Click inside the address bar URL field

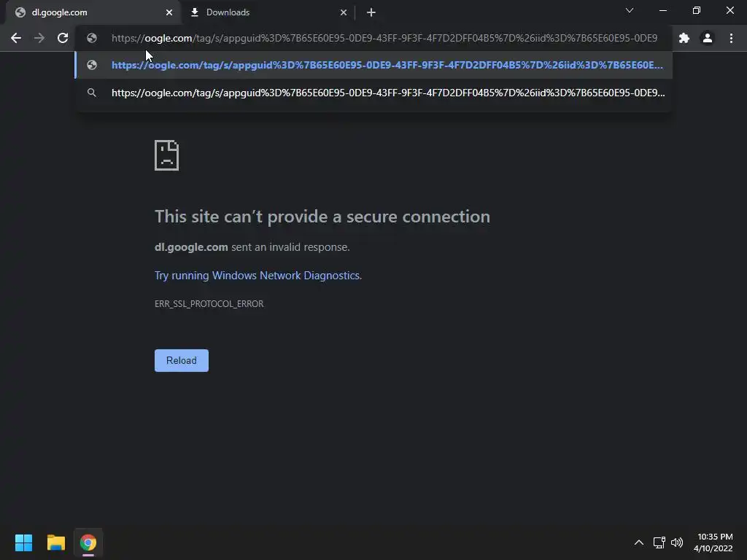384,38
